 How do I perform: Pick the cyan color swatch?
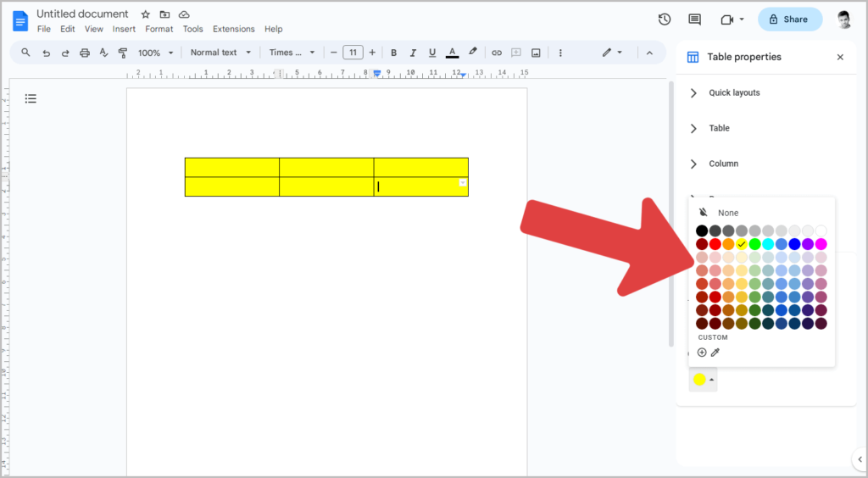(768, 244)
